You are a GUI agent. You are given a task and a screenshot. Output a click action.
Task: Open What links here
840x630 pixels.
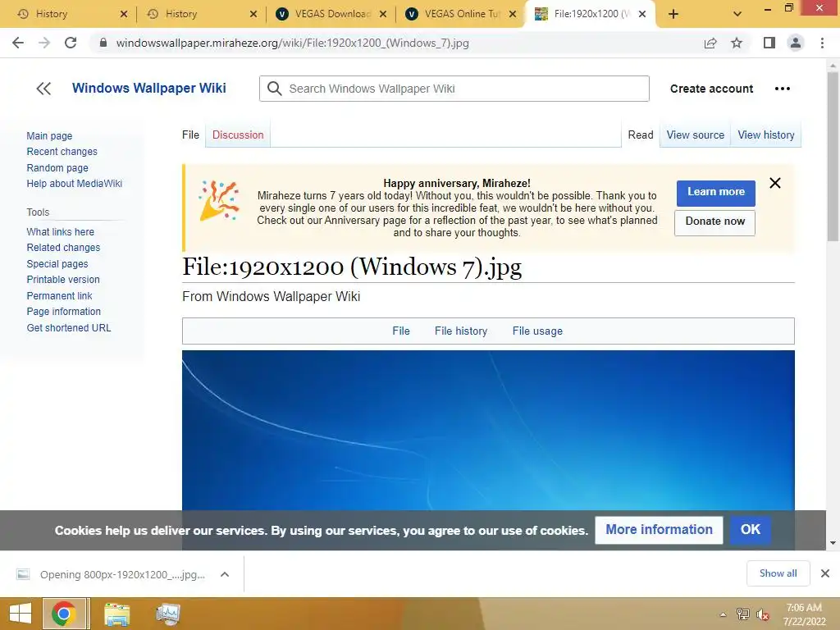click(x=61, y=232)
